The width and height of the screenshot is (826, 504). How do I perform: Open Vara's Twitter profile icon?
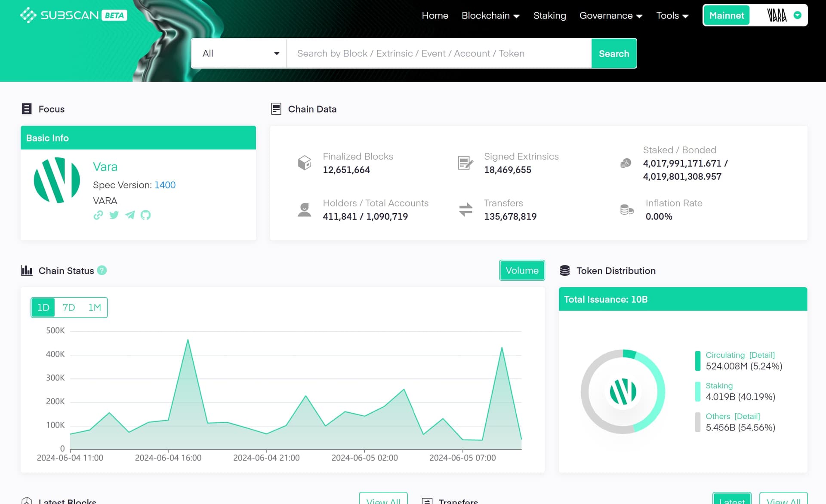pos(114,215)
